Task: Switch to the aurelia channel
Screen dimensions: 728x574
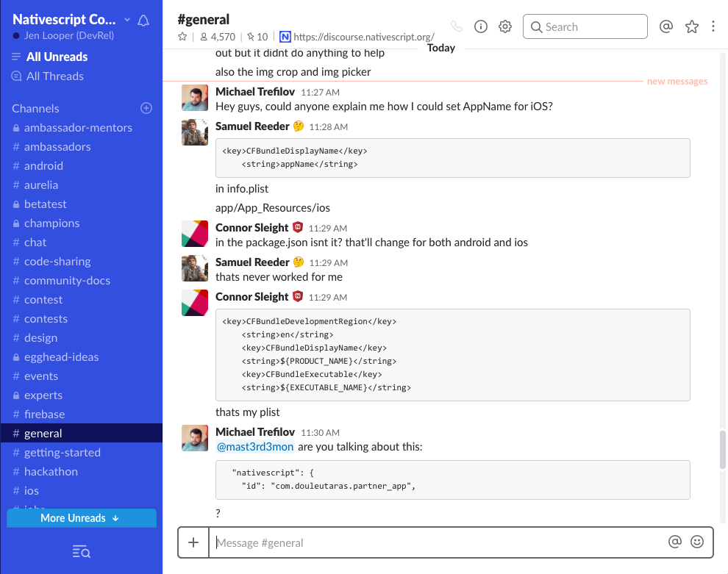Action: point(41,184)
